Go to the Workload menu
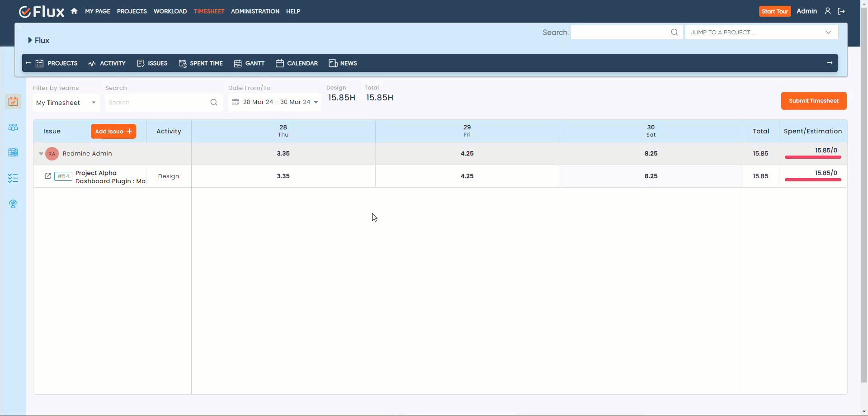 pos(170,11)
